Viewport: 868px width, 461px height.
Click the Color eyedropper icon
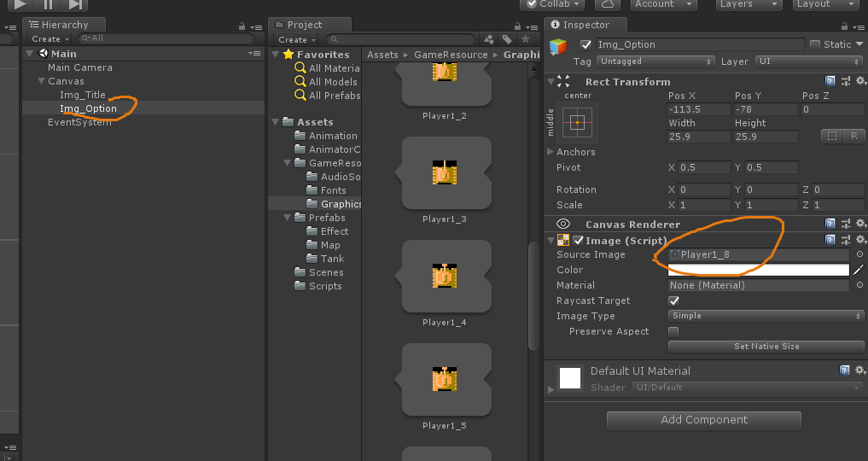[x=858, y=270]
